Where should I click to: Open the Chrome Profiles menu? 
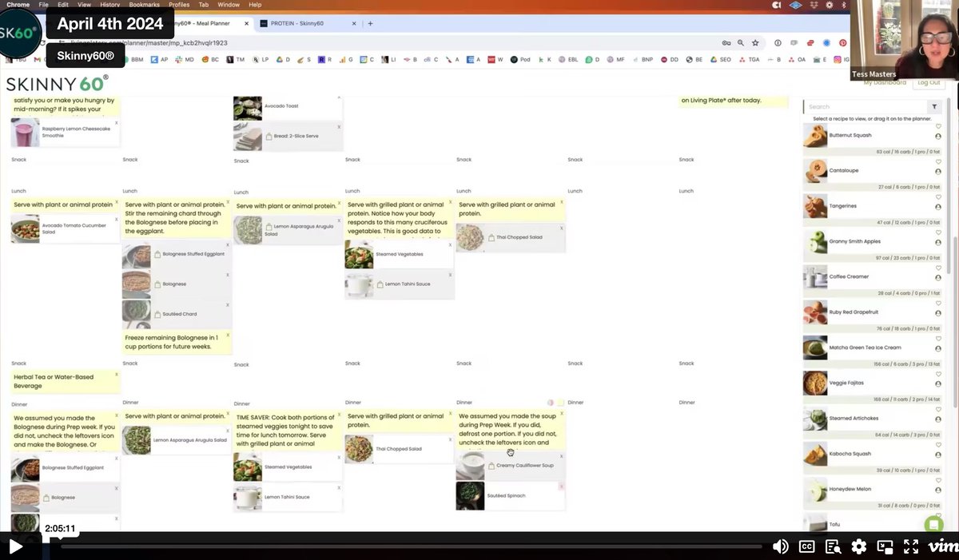pyautogui.click(x=179, y=5)
